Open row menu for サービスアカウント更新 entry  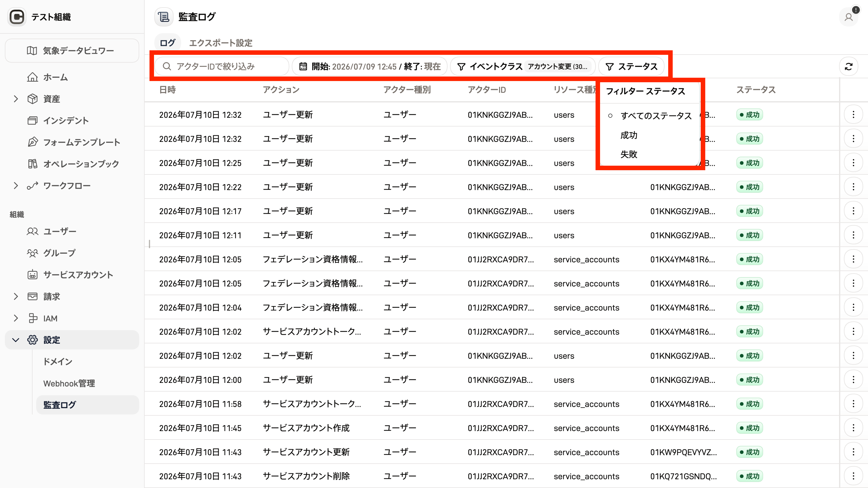click(853, 452)
